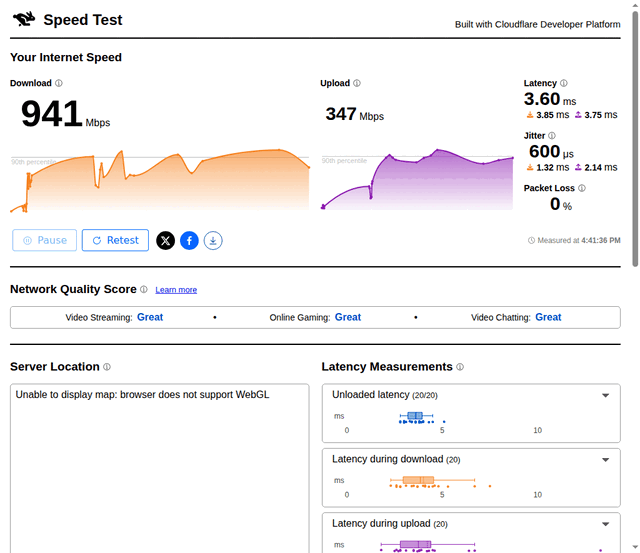Click the 3.60 ms latency value
The width and height of the screenshot is (640, 553).
[550, 99]
